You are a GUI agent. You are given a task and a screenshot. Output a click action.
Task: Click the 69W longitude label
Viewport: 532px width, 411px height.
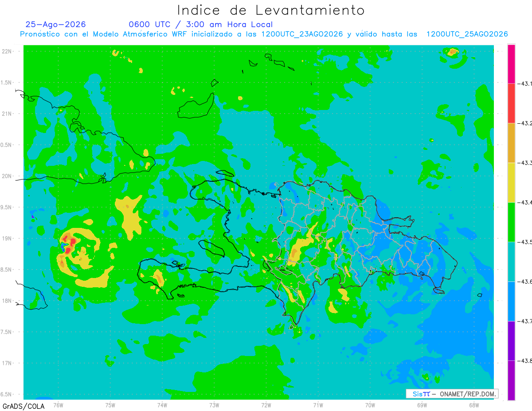(x=422, y=405)
